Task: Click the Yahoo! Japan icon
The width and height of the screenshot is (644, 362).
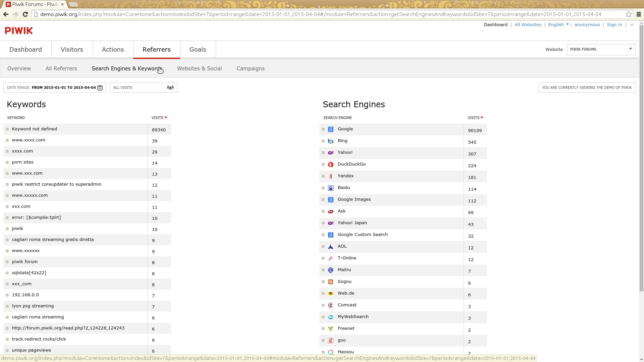Action: [330, 223]
